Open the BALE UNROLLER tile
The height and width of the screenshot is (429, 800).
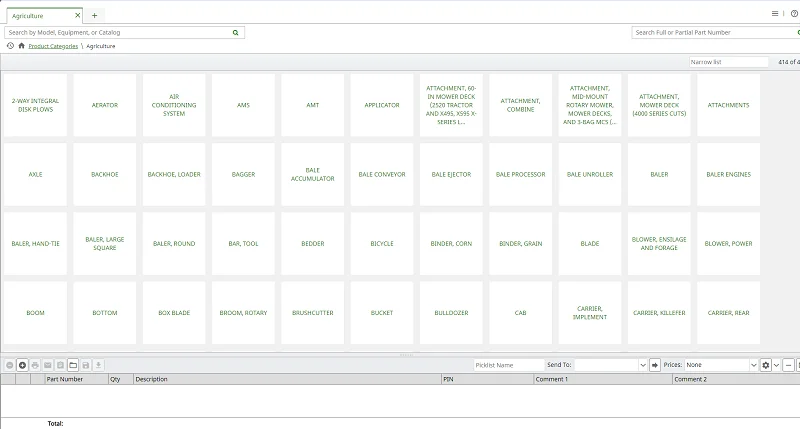[x=590, y=174]
